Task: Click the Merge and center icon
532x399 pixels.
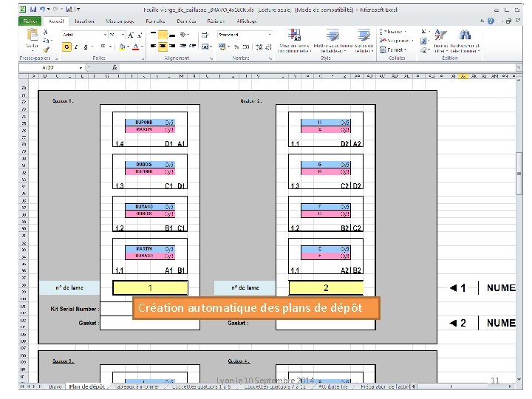Action: pyautogui.click(x=205, y=47)
